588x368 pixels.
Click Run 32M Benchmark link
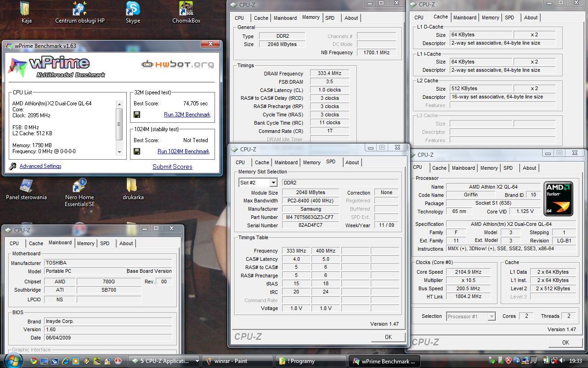tap(187, 115)
